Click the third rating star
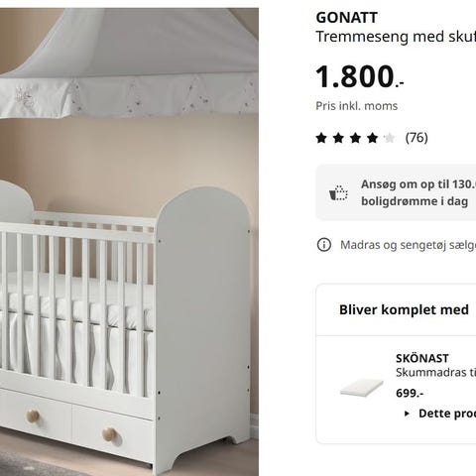This screenshot has width=476, height=476. coord(355,138)
